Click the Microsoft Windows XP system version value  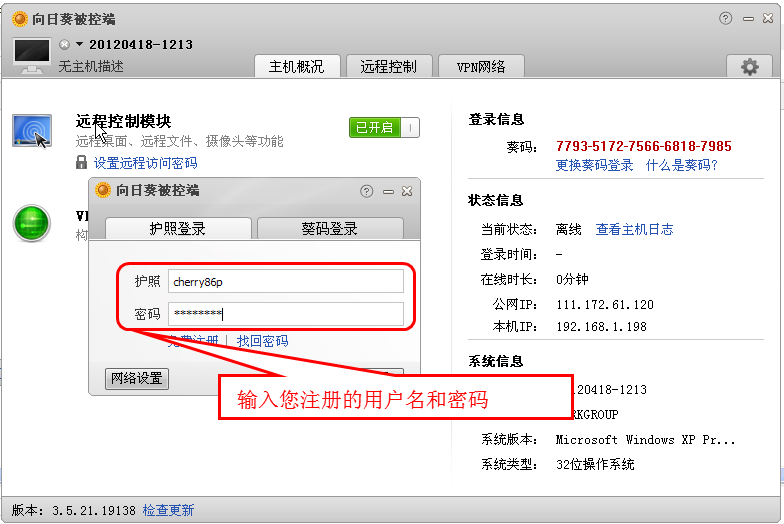[x=646, y=440]
